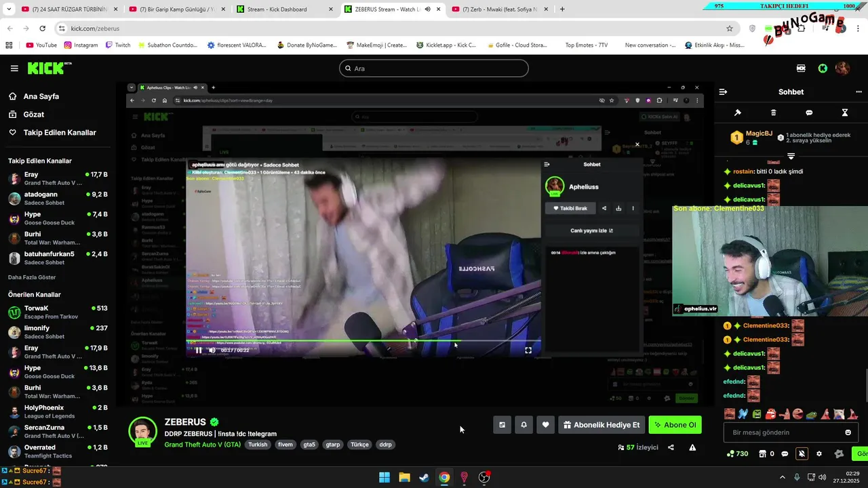Seek on the green clip progress bar
This screenshot has height=488, width=868.
[363, 342]
